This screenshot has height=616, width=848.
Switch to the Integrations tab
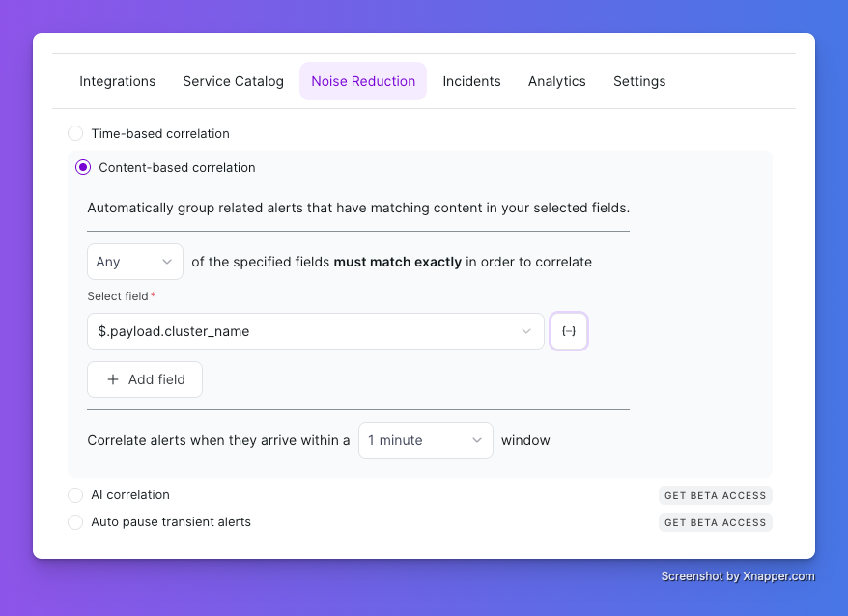[118, 81]
